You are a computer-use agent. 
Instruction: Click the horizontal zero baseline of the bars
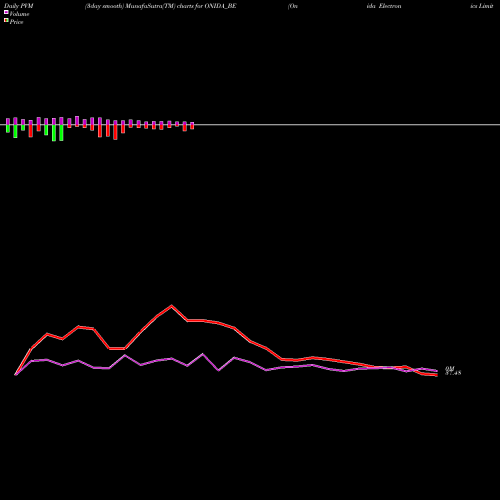point(250,125)
